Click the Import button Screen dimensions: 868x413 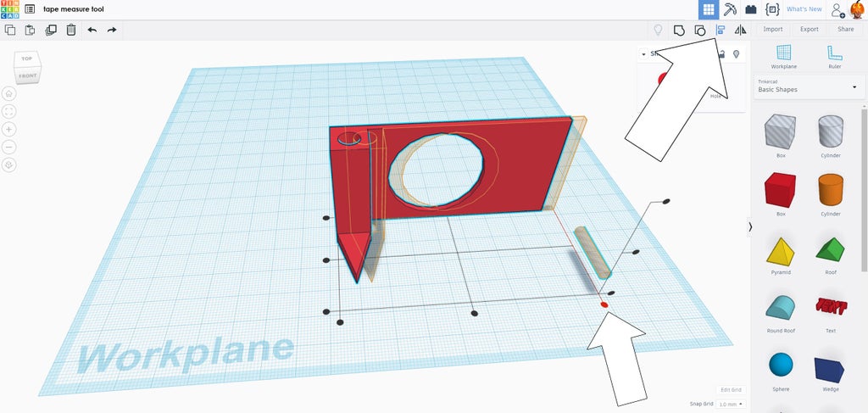(773, 30)
